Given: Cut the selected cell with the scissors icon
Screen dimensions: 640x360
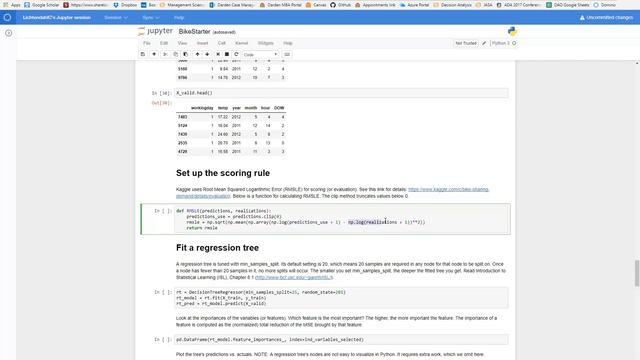Looking at the screenshot, I should pyautogui.click(x=165, y=54).
